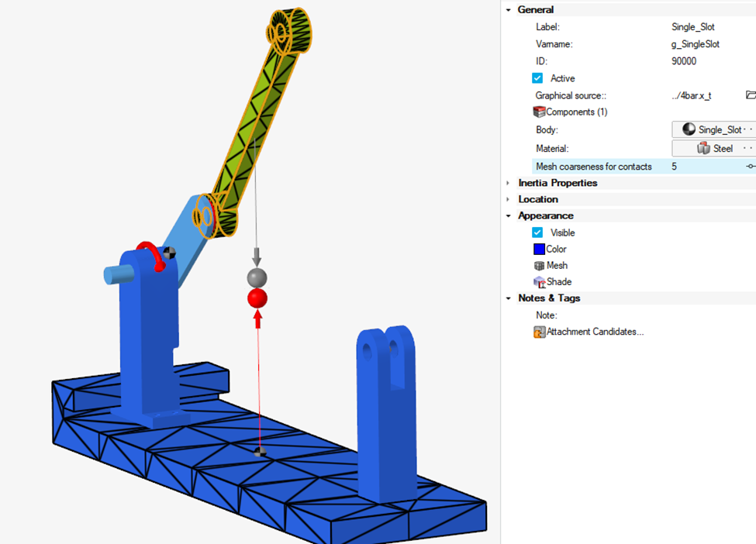Click the Shade appearance icon
The height and width of the screenshot is (544, 756).
click(x=539, y=282)
